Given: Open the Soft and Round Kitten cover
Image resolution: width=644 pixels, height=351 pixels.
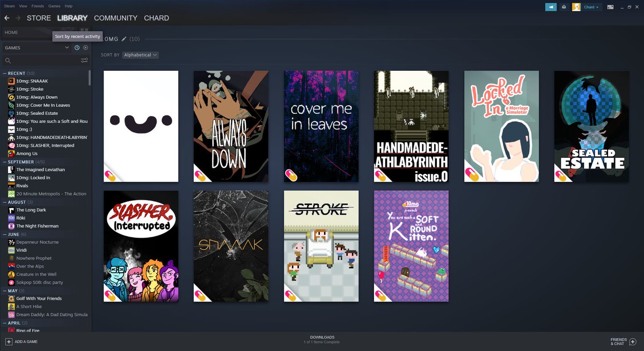Looking at the screenshot, I should (x=412, y=246).
